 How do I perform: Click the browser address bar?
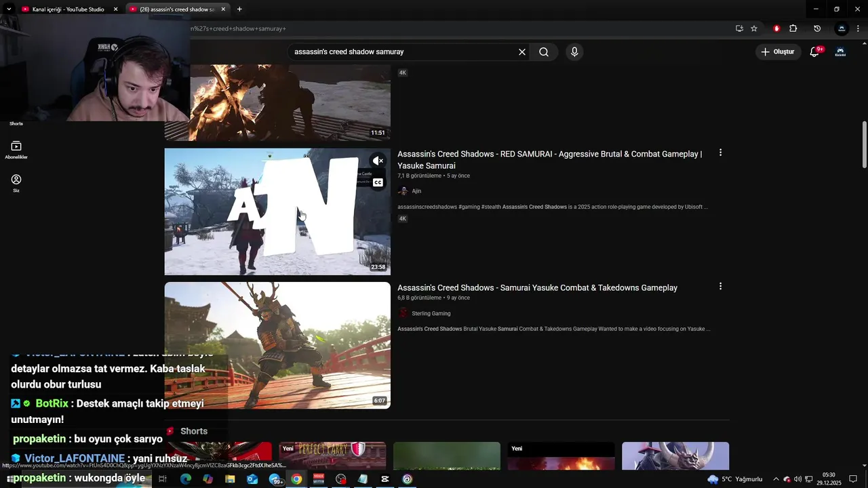[x=461, y=28]
